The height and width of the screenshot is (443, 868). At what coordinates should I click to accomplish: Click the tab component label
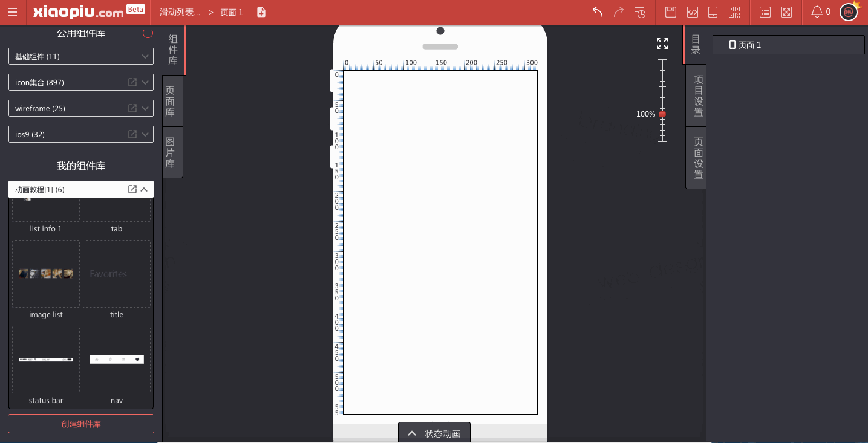117,229
